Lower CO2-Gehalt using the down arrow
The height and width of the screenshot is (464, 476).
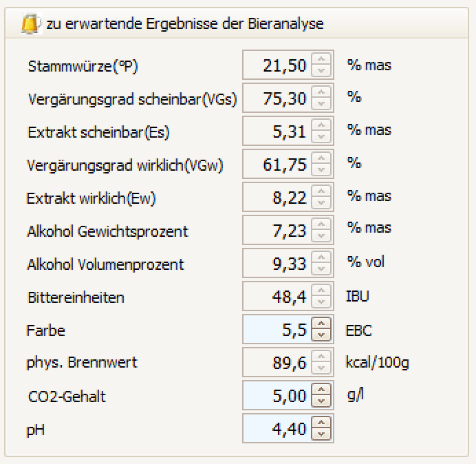(321, 401)
